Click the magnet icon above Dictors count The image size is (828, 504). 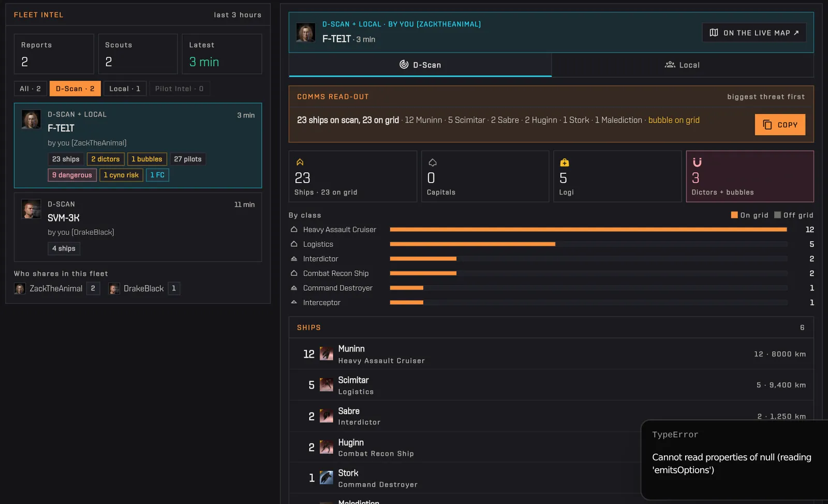tap(697, 162)
